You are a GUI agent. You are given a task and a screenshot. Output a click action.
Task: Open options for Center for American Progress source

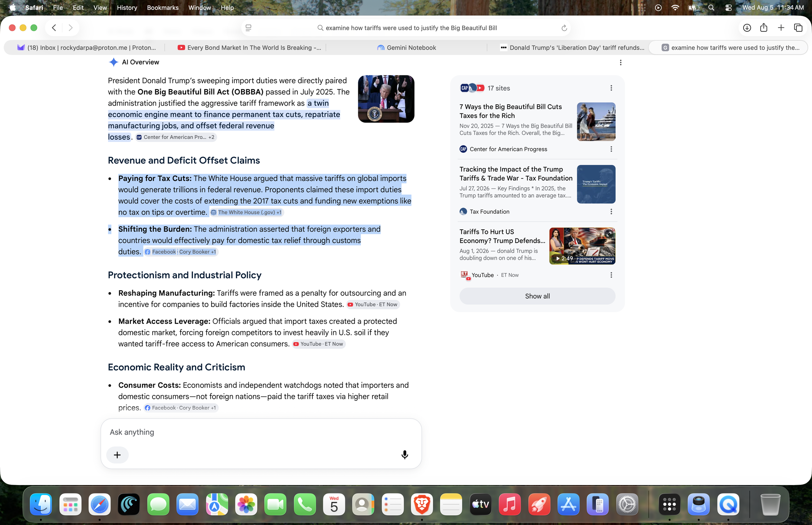pyautogui.click(x=611, y=149)
